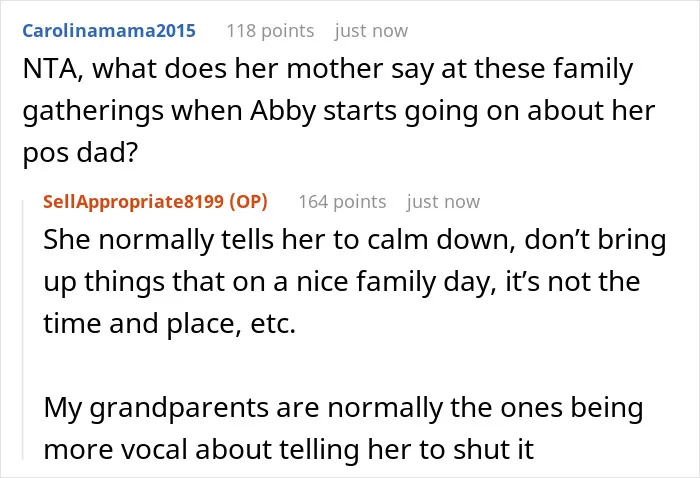Click the 118 points score
Viewport: 700px width, 478px height.
pyautogui.click(x=271, y=31)
